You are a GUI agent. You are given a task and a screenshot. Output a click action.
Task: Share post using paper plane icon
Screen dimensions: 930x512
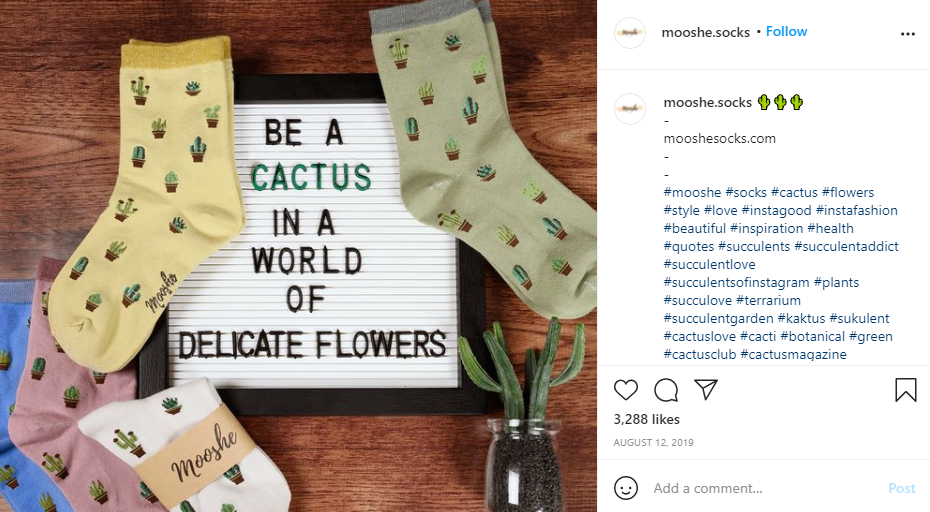[706, 390]
